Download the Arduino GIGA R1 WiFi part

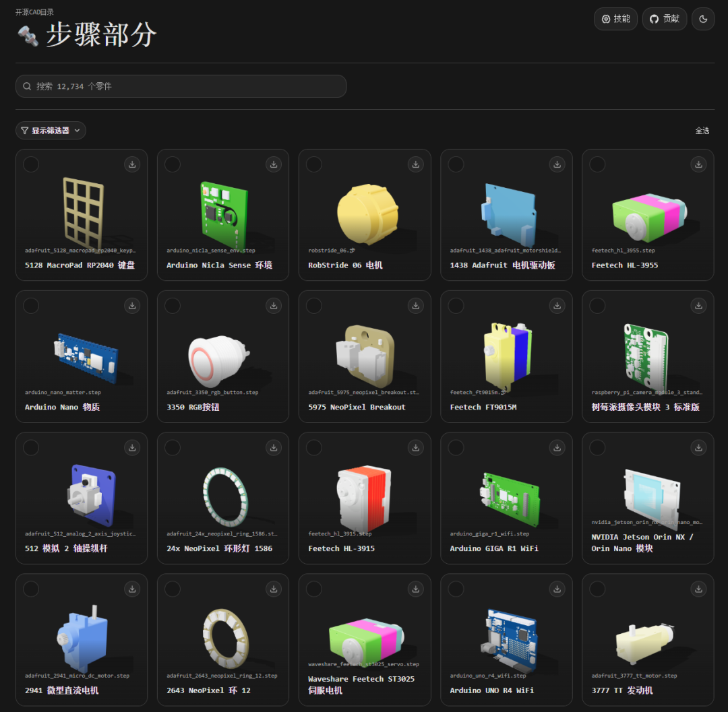[x=557, y=447]
